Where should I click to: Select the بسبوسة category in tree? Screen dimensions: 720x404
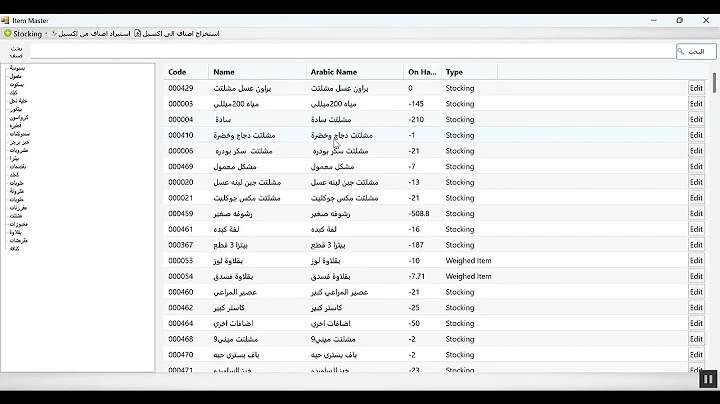17,68
